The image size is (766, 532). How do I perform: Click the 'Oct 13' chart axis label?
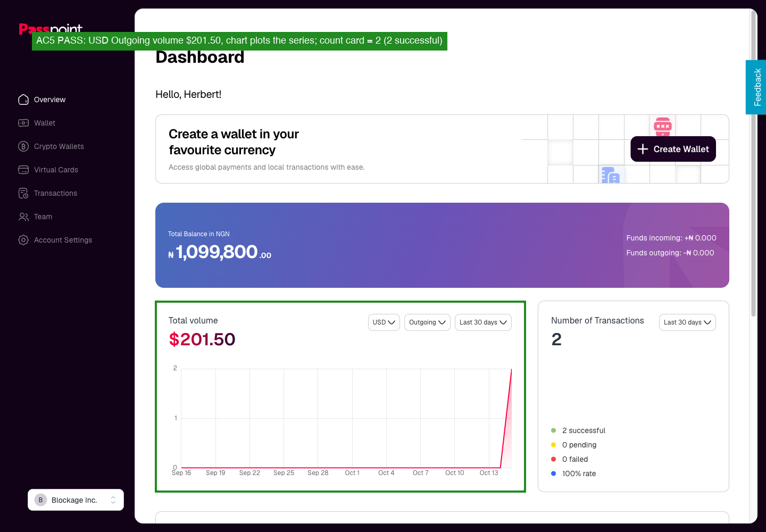pyautogui.click(x=489, y=473)
